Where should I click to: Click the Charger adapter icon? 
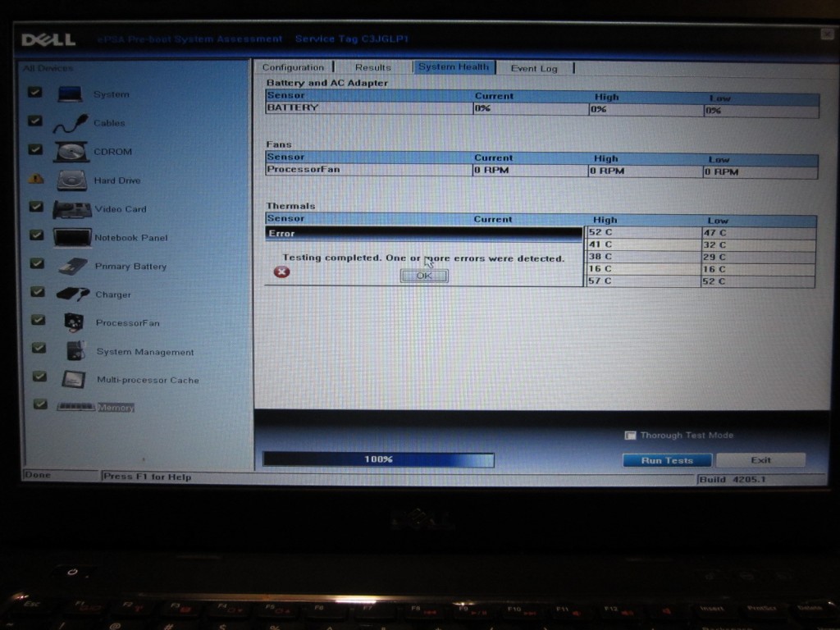tap(73, 294)
